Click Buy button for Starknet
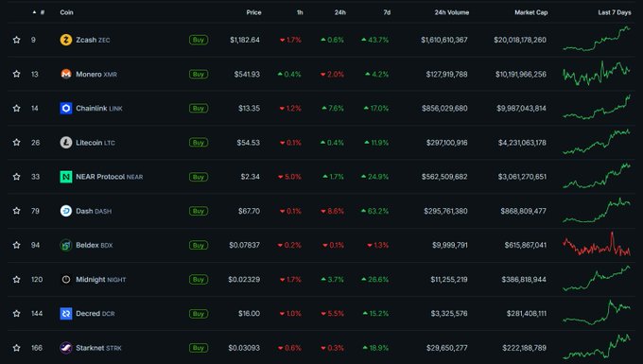This screenshot has height=364, width=643. click(199, 348)
